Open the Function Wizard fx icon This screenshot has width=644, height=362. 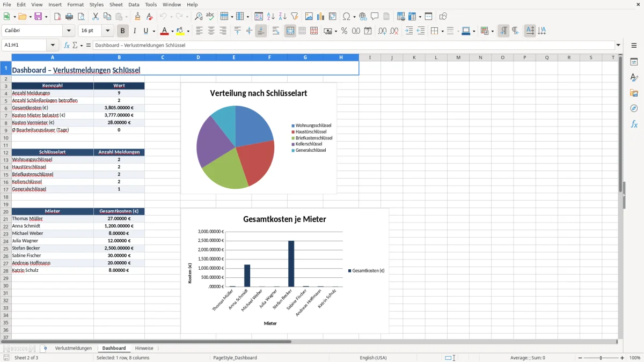coord(67,46)
